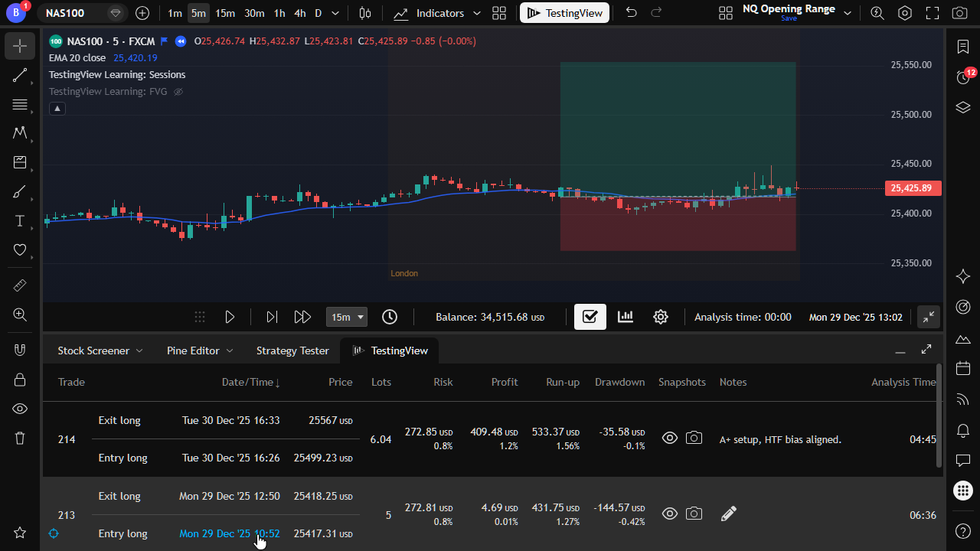Open the XABCD patterns tool
Screen dimensions: 980x551
point(20,133)
